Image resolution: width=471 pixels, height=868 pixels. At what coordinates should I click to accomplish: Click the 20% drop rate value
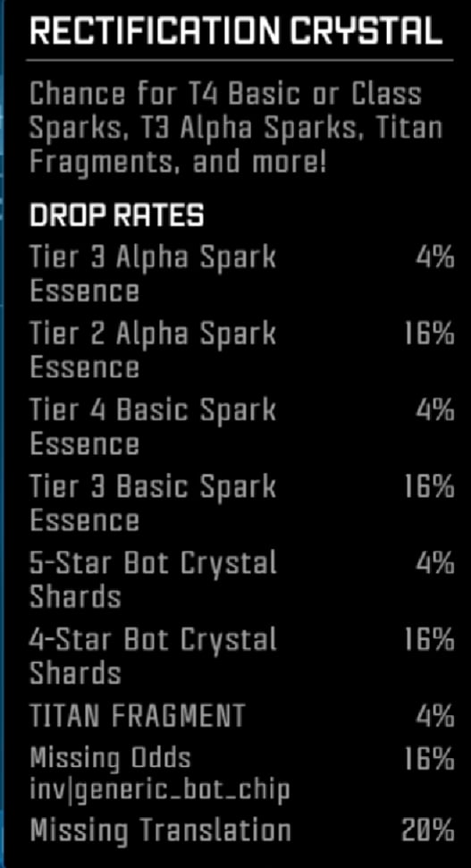tap(428, 831)
